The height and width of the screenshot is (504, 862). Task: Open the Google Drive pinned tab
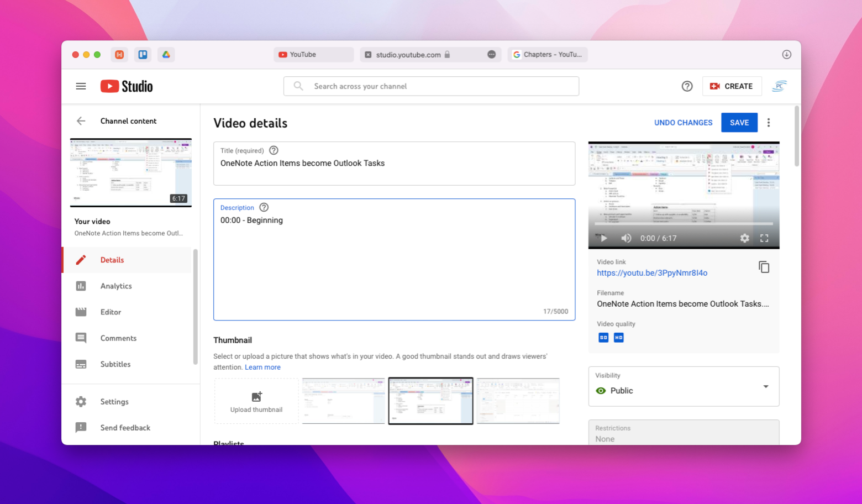pyautogui.click(x=166, y=54)
